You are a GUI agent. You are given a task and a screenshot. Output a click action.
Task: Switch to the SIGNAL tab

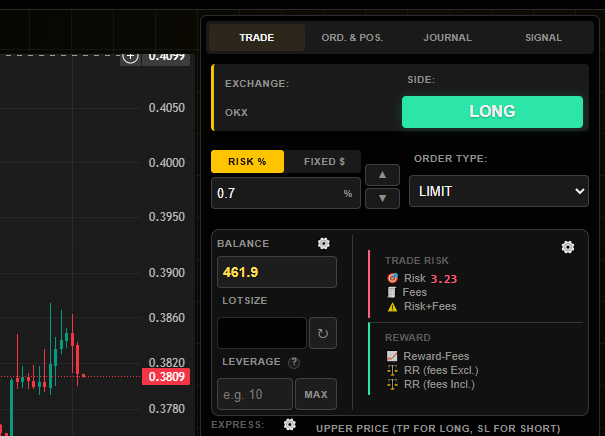point(543,37)
